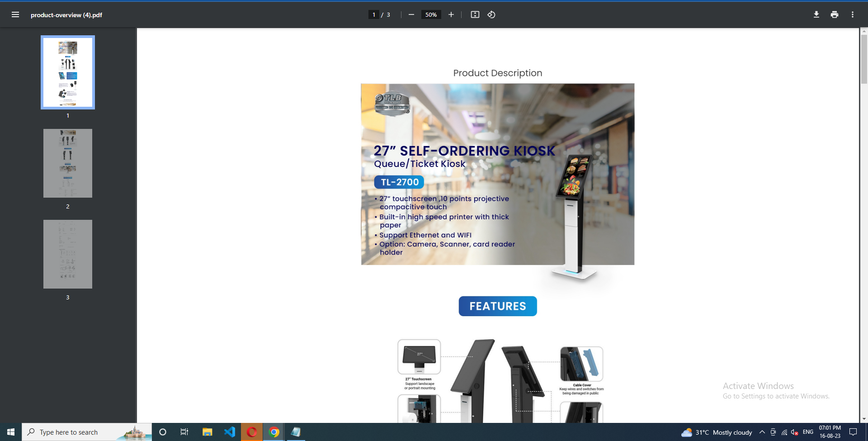Viewport: 868px width, 441px height.
Task: Toggle the sidebar menu button
Action: (15, 14)
